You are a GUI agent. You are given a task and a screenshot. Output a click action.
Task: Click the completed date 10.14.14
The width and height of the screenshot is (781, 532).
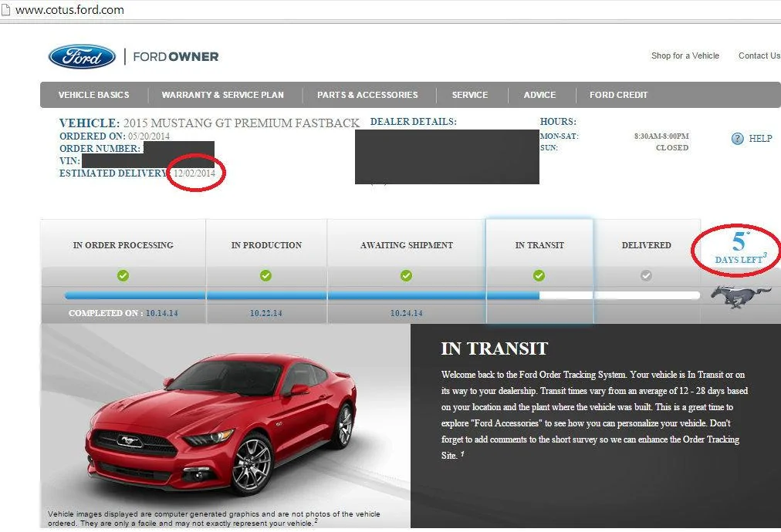(x=162, y=314)
